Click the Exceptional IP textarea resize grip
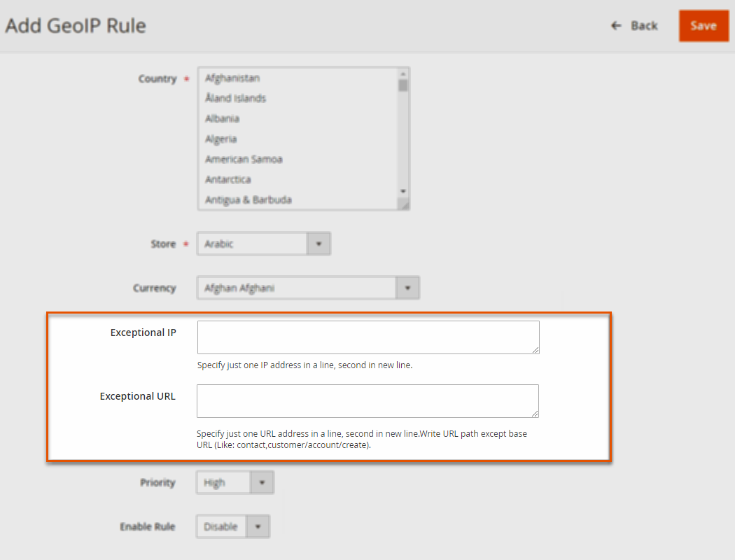 [x=535, y=350]
